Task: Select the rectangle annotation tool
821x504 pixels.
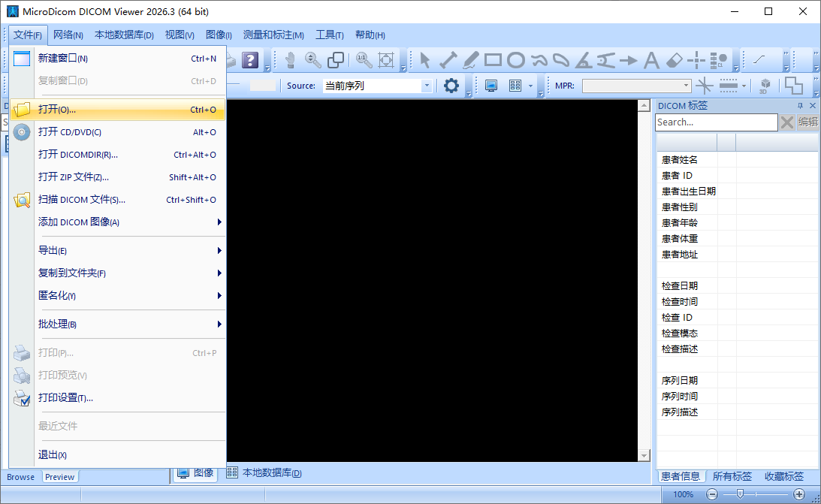Action: [x=493, y=60]
